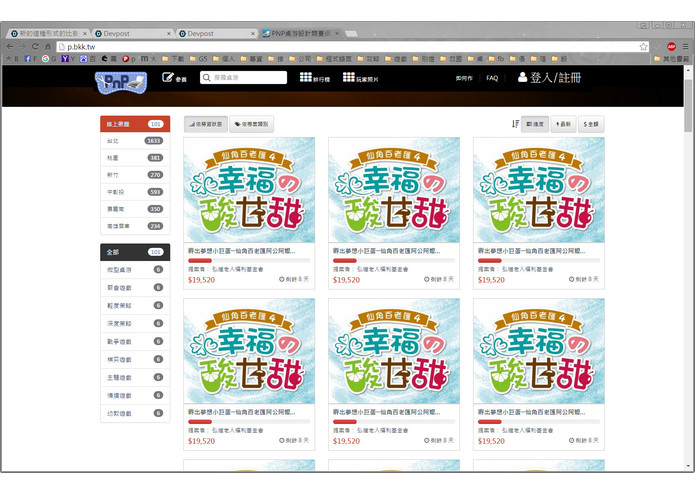Image resolution: width=695 pixels, height=494 pixels.
Task: Open the AdBlock Plus extension icon
Action: pyautogui.click(x=672, y=47)
